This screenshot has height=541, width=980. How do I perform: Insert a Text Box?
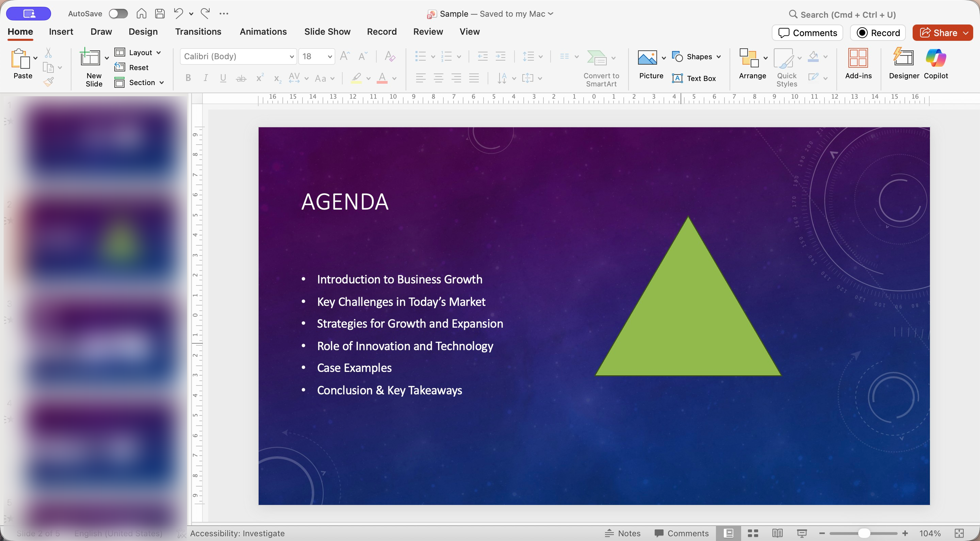[694, 78]
